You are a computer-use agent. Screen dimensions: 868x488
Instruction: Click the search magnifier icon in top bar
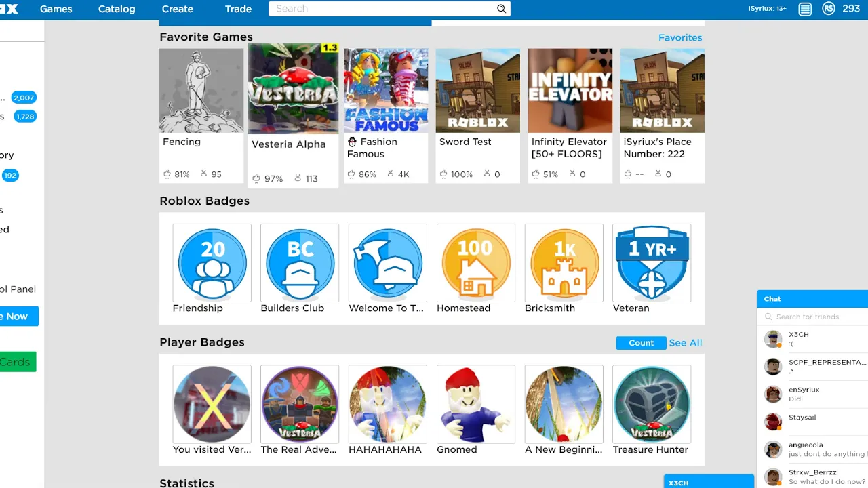pos(501,9)
